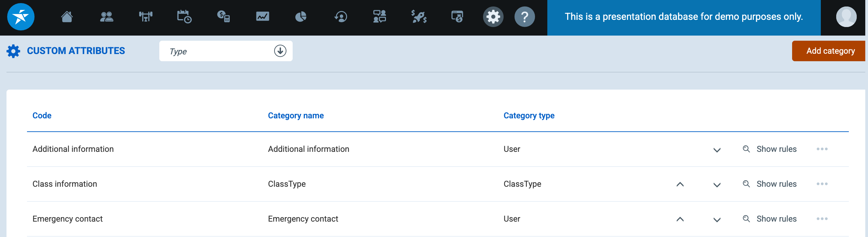
Task: Open the communication chat icon
Action: coord(379,16)
